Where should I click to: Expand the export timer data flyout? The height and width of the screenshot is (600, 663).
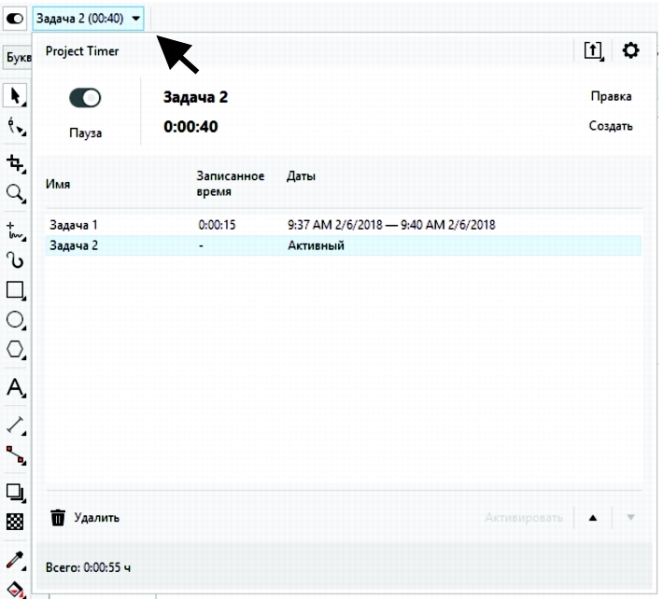pos(593,50)
